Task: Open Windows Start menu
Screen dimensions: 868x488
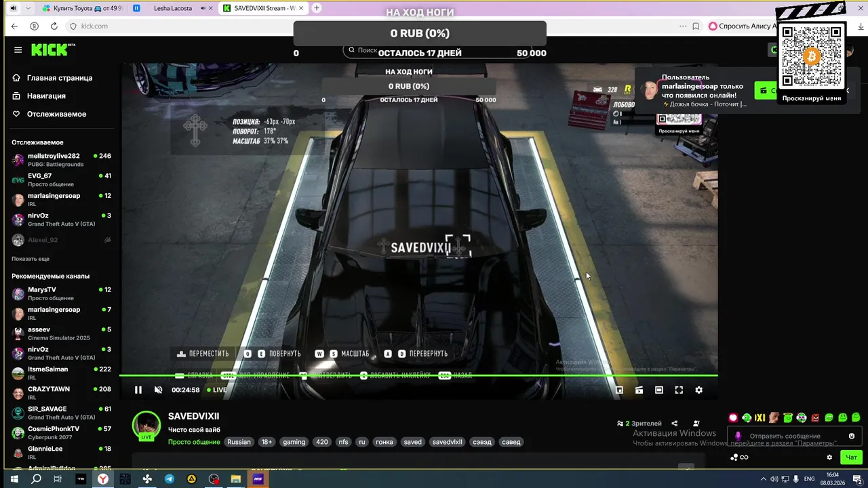Action: (14, 479)
